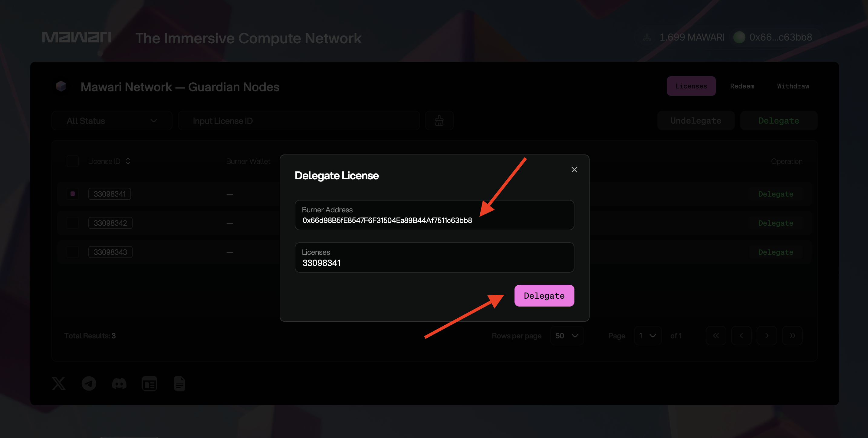This screenshot has width=868, height=438.
Task: Switch to the Withdraw tab
Action: click(x=793, y=86)
